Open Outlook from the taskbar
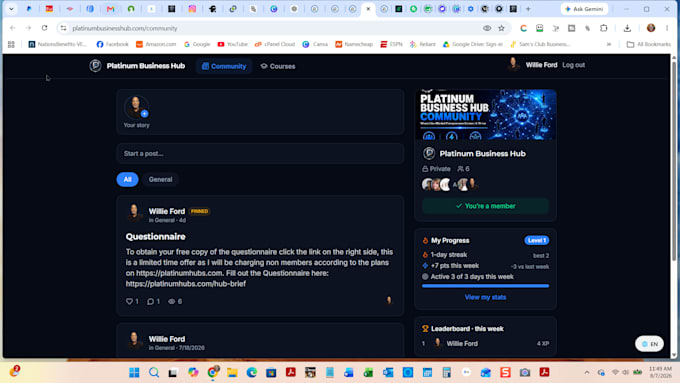The height and width of the screenshot is (383, 680). coord(388,372)
